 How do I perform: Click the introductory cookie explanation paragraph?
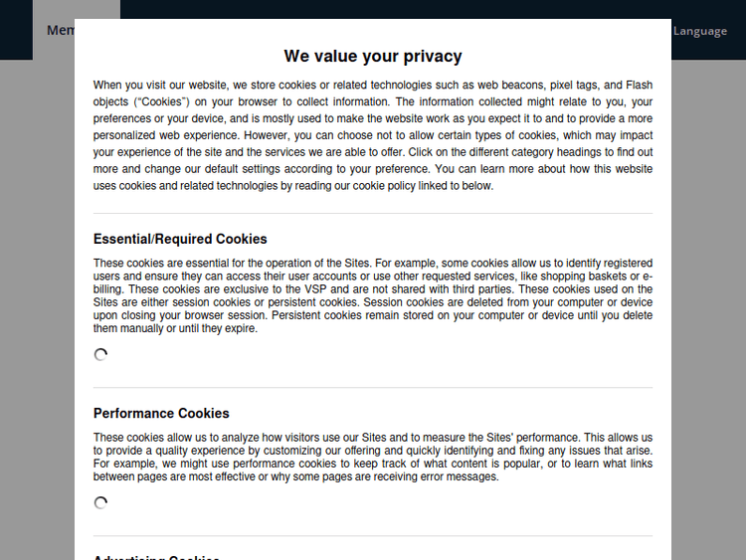click(373, 135)
